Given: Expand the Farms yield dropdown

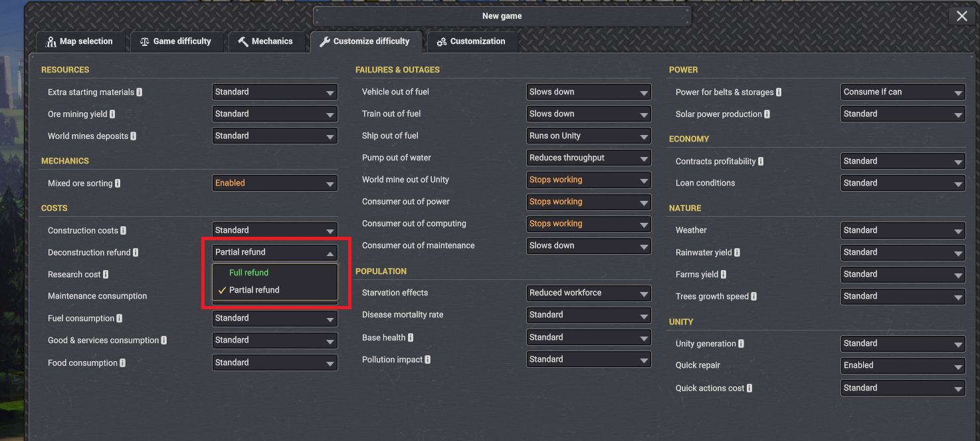Looking at the screenshot, I should click(x=903, y=274).
